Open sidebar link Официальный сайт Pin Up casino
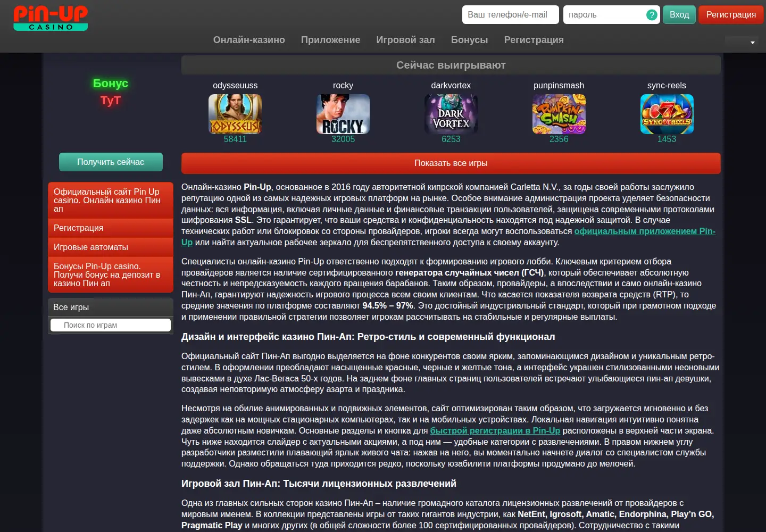This screenshot has height=532, width=766. 111,200
